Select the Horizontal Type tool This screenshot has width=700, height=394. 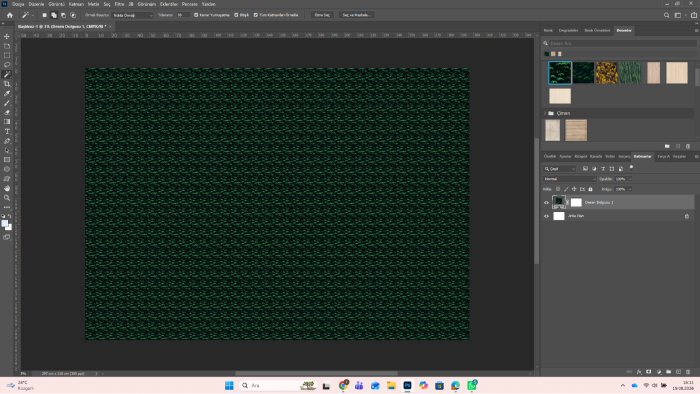(7, 131)
